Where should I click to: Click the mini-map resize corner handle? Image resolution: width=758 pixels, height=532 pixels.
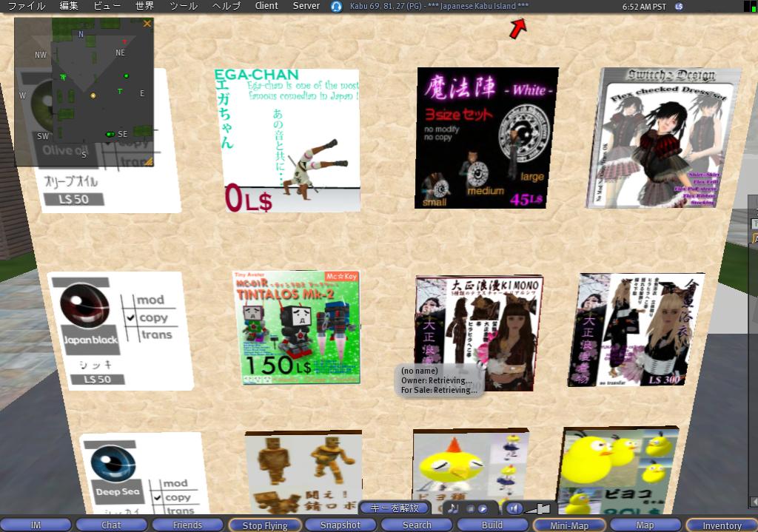(x=148, y=161)
